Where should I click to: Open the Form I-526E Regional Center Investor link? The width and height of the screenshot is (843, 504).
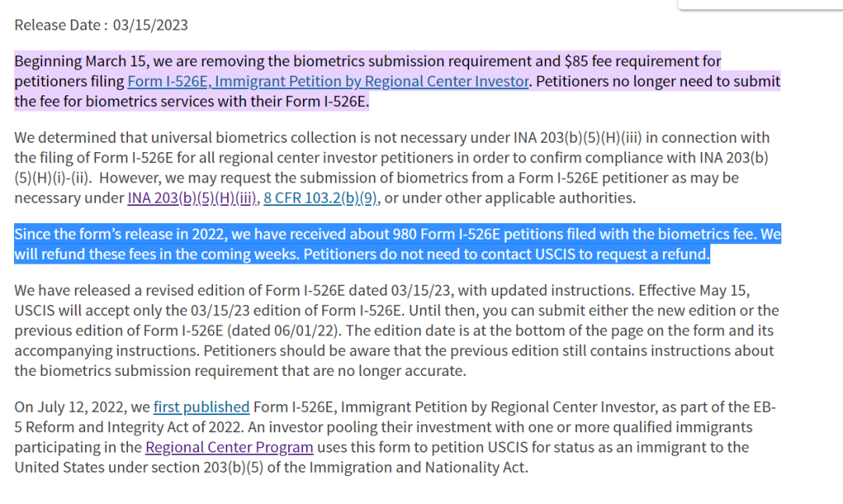coord(328,81)
